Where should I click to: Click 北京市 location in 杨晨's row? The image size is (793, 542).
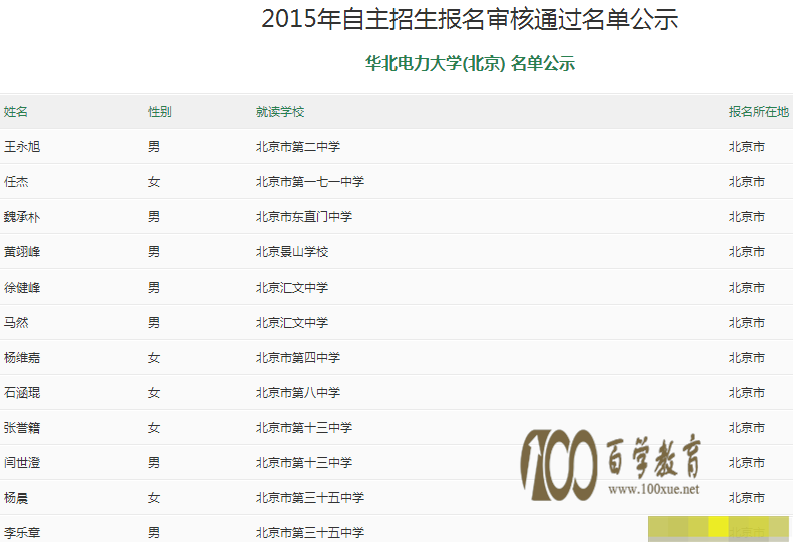coord(746,498)
